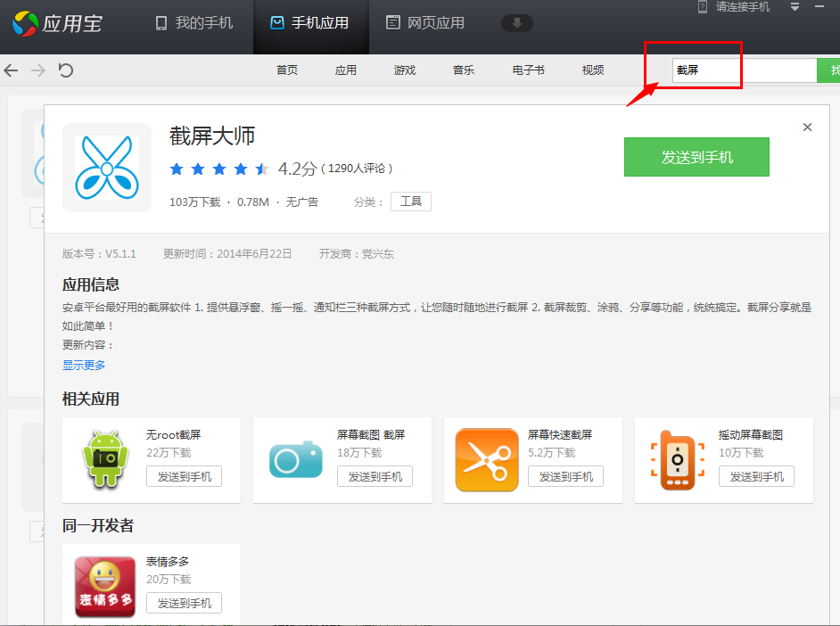The width and height of the screenshot is (840, 626).
Task: Close the 截屏大师 detail popup
Action: tap(807, 128)
